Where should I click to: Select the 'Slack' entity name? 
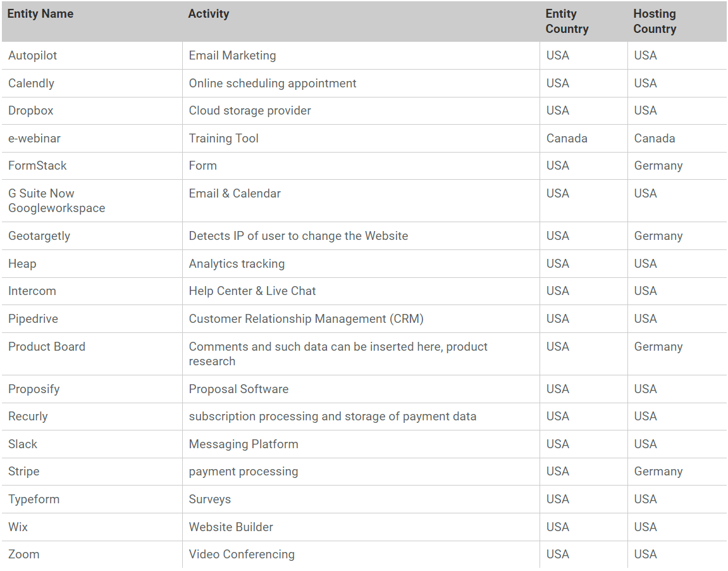coord(23,444)
